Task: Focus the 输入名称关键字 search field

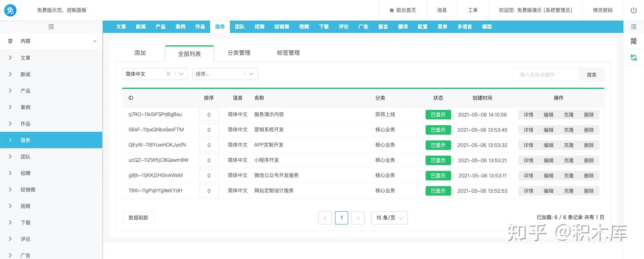Action: point(546,75)
